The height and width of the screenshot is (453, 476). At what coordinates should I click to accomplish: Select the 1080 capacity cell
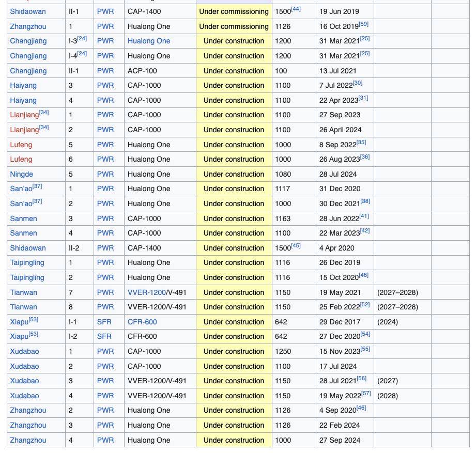click(294, 174)
